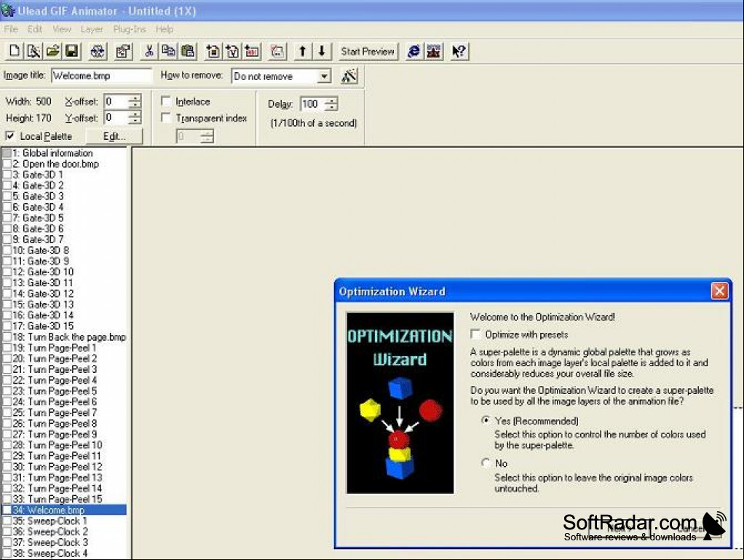744x560 pixels.
Task: Tick checkbox for Open the door.bmp layer
Action: point(7,164)
